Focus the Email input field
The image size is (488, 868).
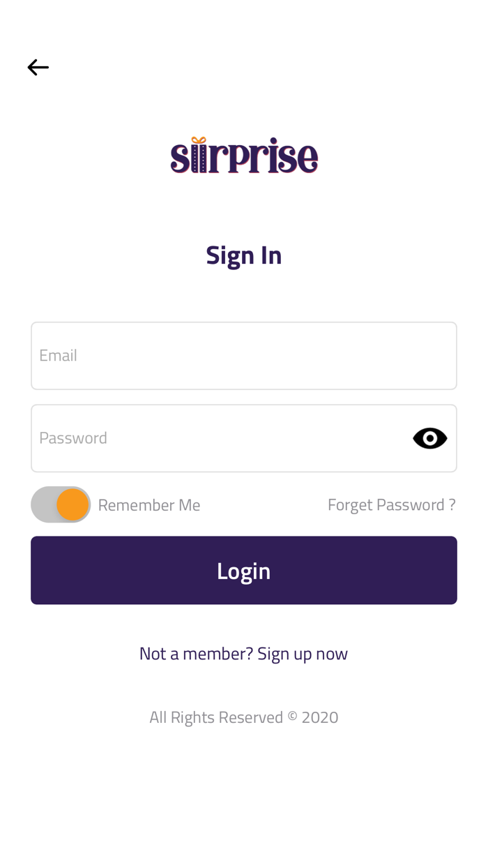(244, 356)
